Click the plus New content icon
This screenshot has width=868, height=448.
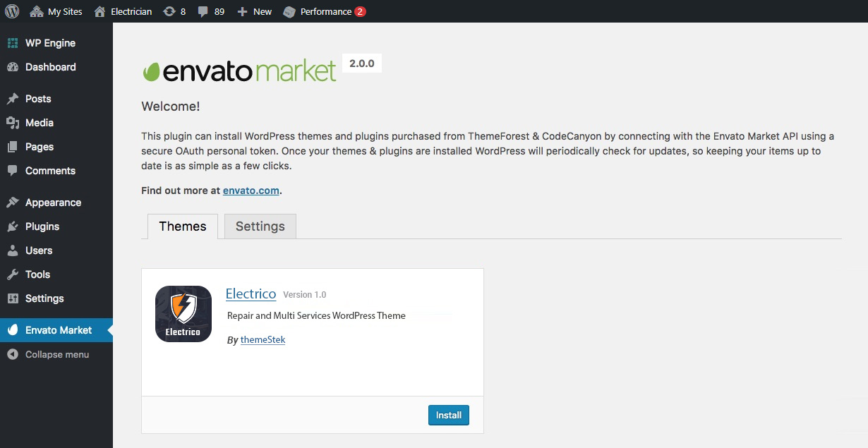[254, 11]
